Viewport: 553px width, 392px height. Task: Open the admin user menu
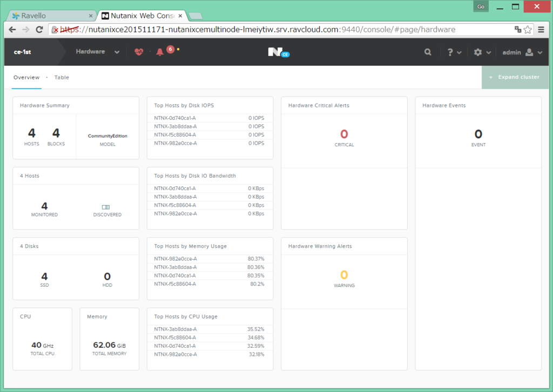point(522,52)
